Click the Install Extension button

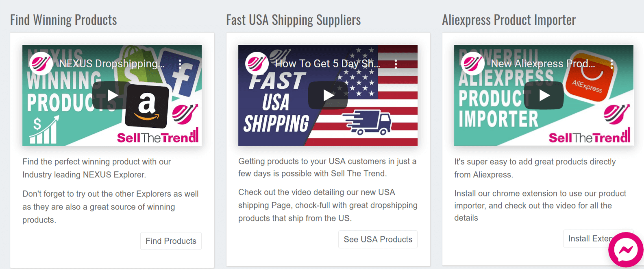[598, 238]
